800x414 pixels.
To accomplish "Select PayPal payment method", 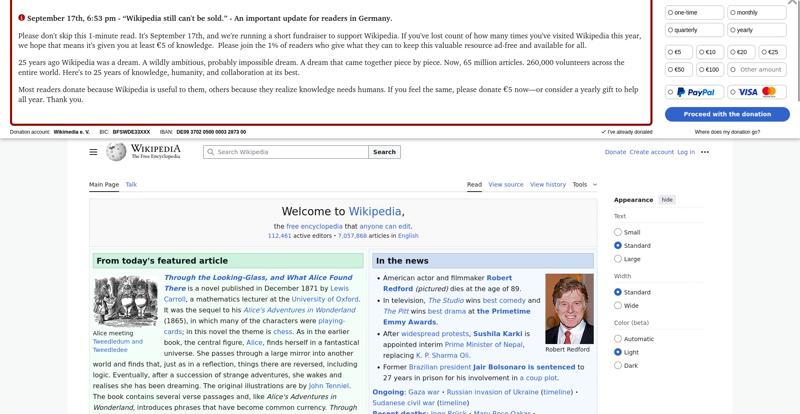I will (694, 92).
